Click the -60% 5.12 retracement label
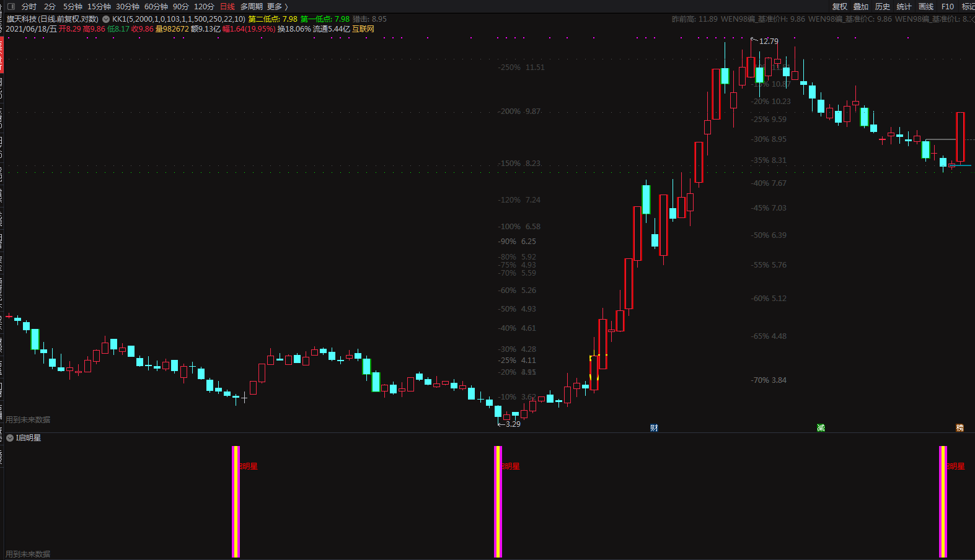The height and width of the screenshot is (560, 975). click(769, 299)
